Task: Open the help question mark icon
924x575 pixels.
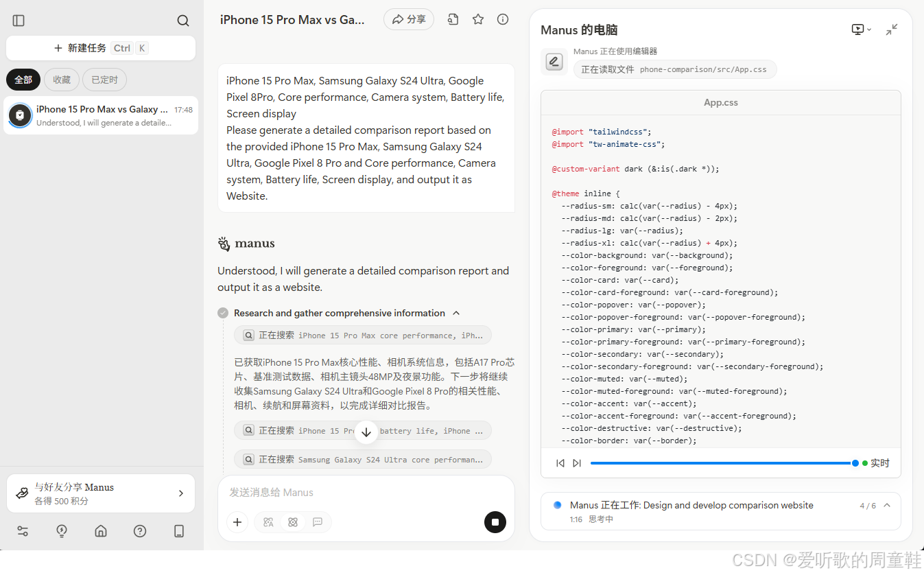Action: tap(140, 531)
